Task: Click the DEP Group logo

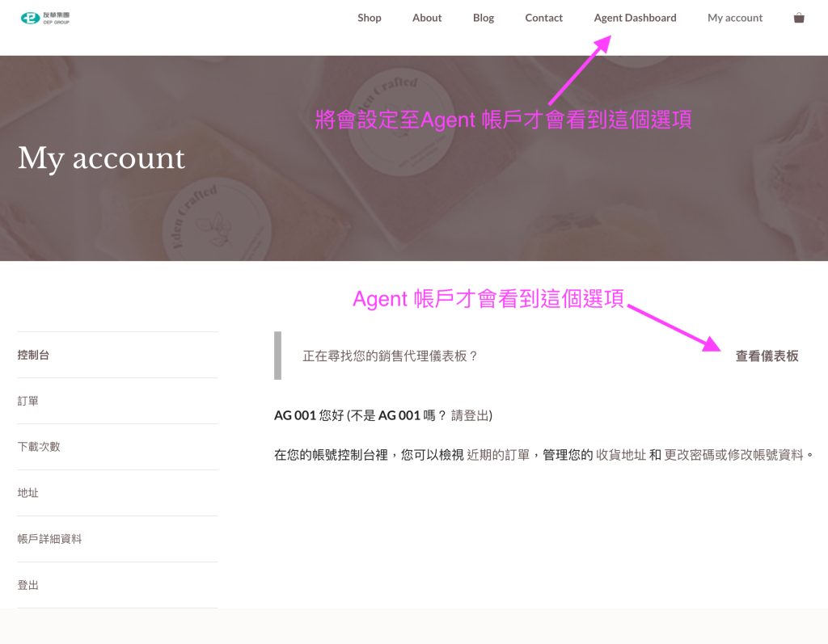Action: pyautogui.click(x=45, y=18)
